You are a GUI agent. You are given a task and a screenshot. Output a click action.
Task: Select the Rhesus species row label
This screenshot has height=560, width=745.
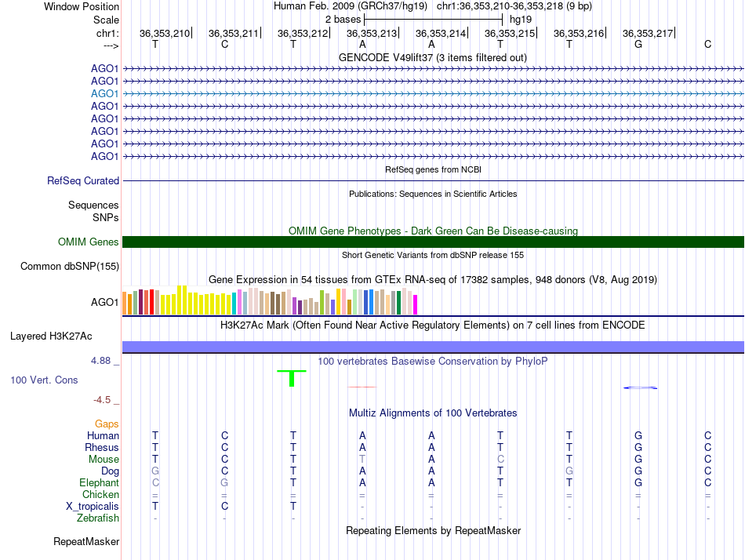[102, 447]
